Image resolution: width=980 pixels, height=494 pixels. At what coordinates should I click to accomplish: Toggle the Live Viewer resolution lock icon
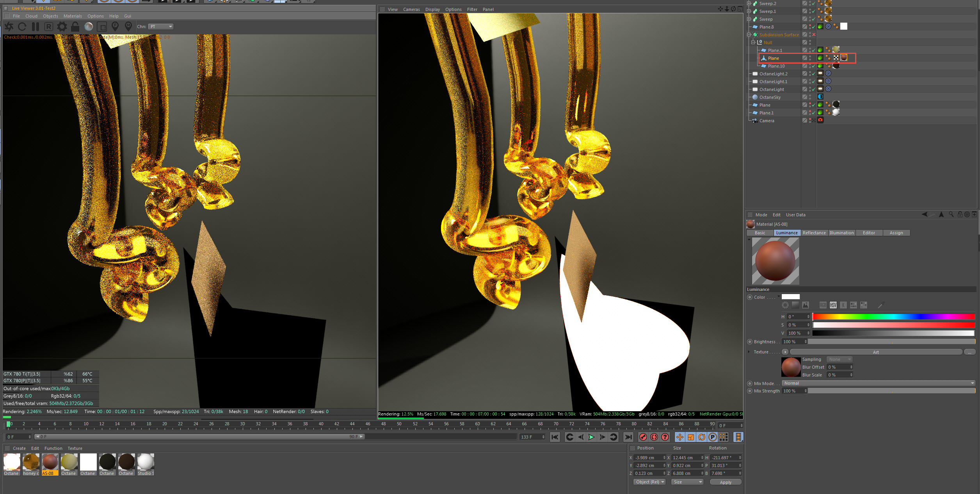coord(75,27)
